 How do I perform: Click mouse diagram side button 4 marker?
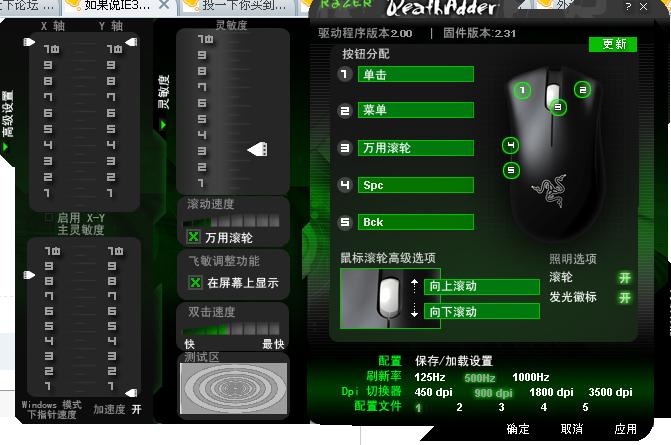(510, 145)
